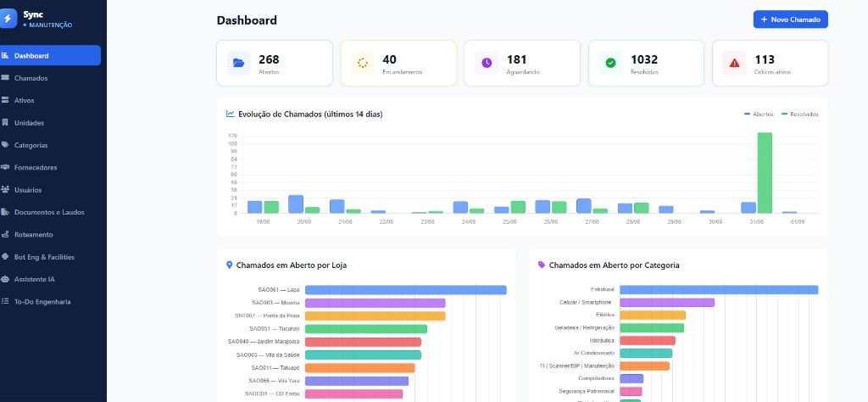Click the green Resolvidos bar for 25/08
This screenshot has width=868, height=402.
pyautogui.click(x=518, y=207)
